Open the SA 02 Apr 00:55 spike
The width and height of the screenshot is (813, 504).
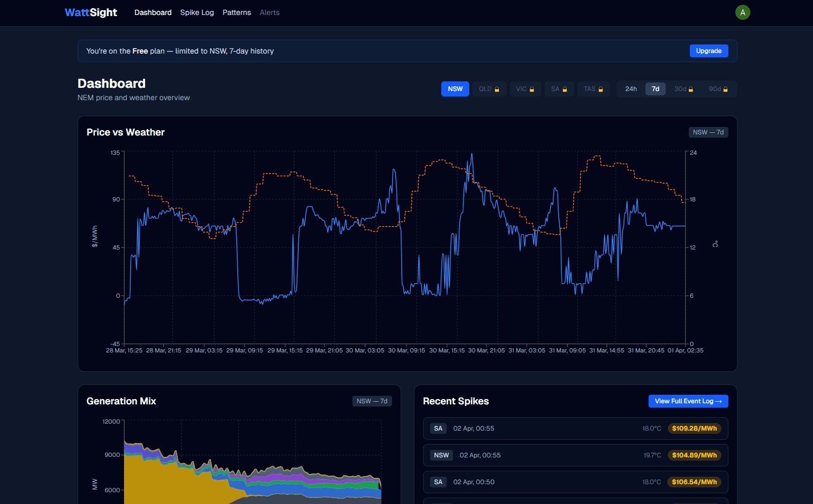click(x=576, y=428)
